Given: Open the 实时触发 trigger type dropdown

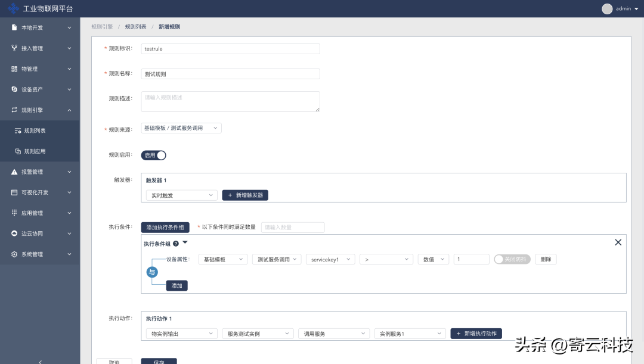Looking at the screenshot, I should 181,195.
